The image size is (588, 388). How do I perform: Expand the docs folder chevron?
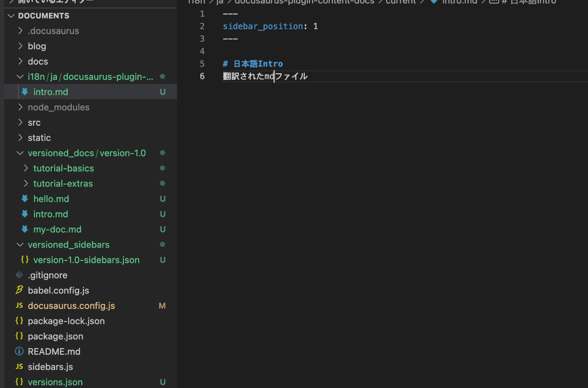tap(20, 61)
